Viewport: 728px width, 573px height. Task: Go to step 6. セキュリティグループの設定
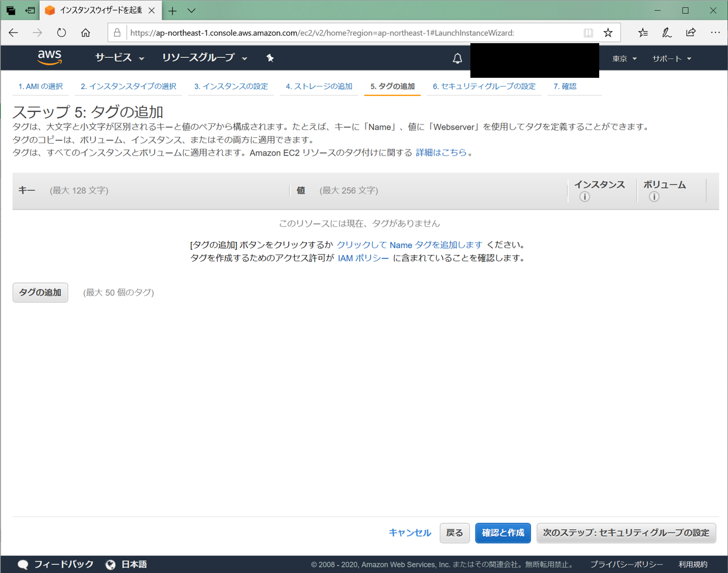[x=484, y=86]
